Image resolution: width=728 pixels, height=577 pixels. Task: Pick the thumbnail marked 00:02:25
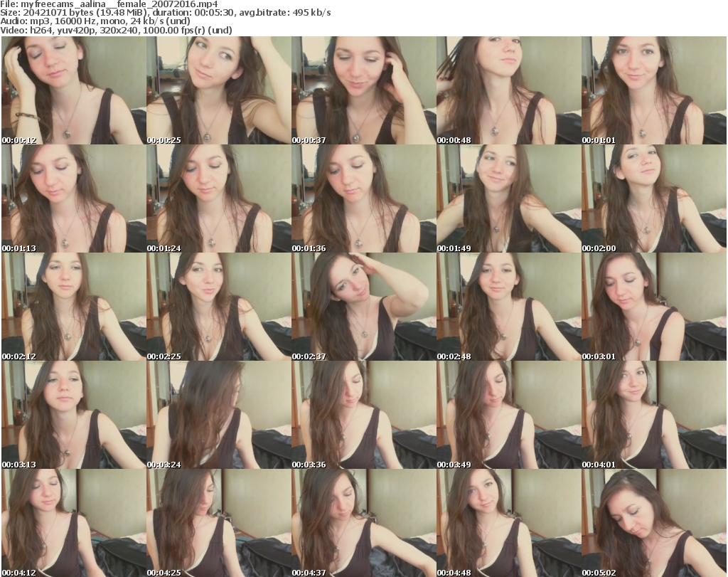(x=219, y=307)
